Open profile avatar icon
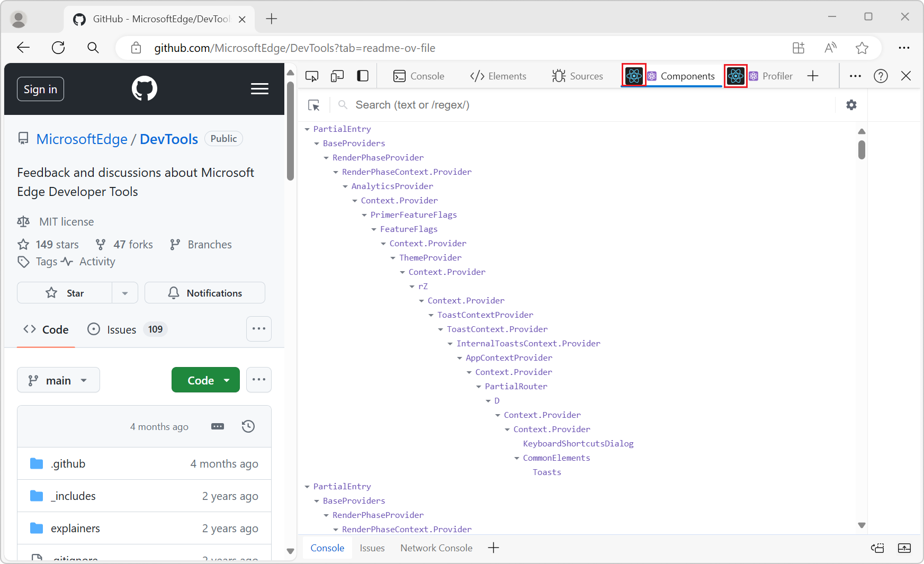924x564 pixels. pyautogui.click(x=19, y=19)
